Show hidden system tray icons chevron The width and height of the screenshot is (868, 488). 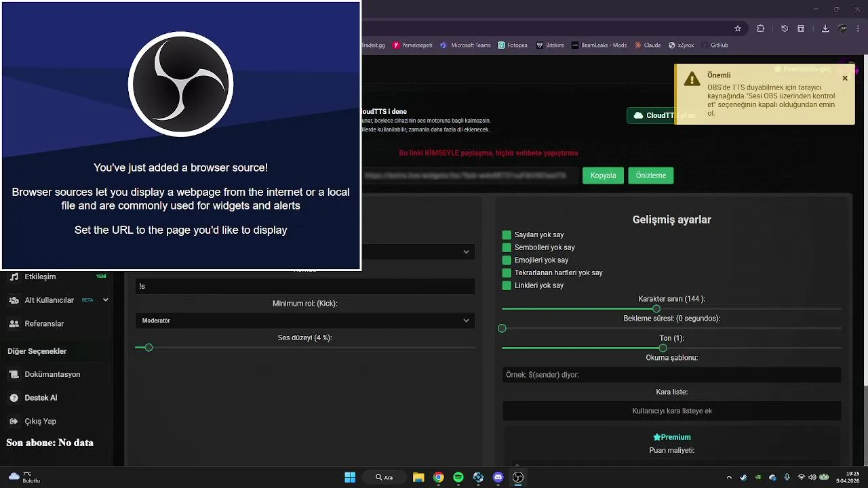(729, 477)
